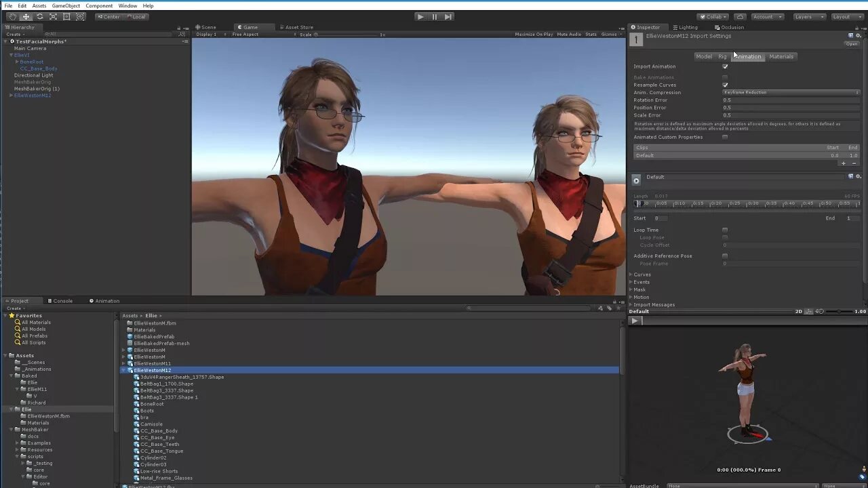Select the Rotate tool in toolbar
Screen dimensions: 868x488
(39, 16)
